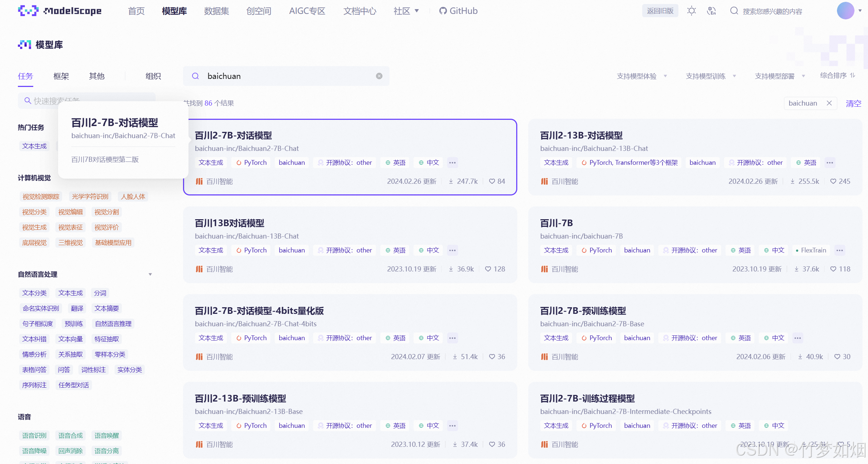
Task: Open GitHub from the top navigation
Action: tap(458, 11)
